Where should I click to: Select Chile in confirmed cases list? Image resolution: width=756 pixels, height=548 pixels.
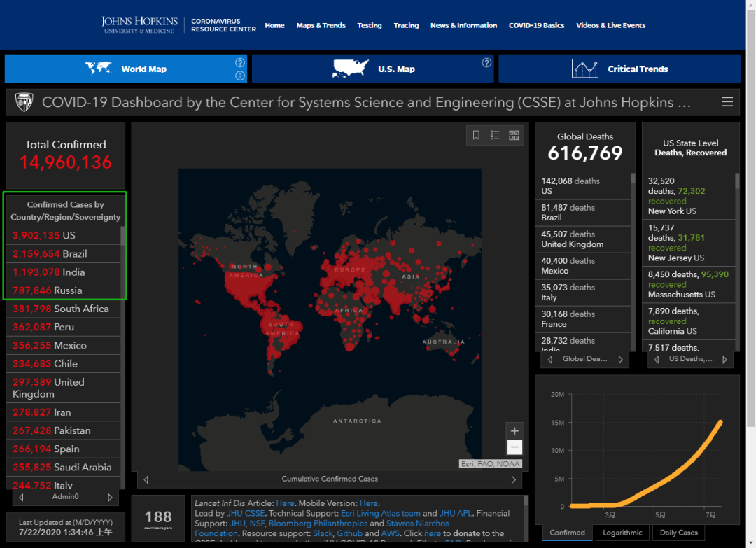(x=63, y=363)
